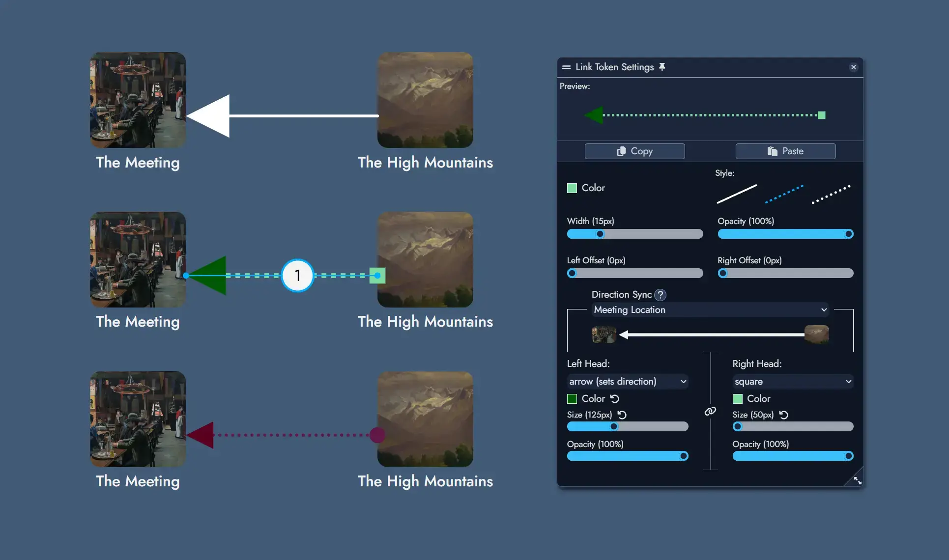
Task: Reset the Left Head size
Action: (622, 415)
